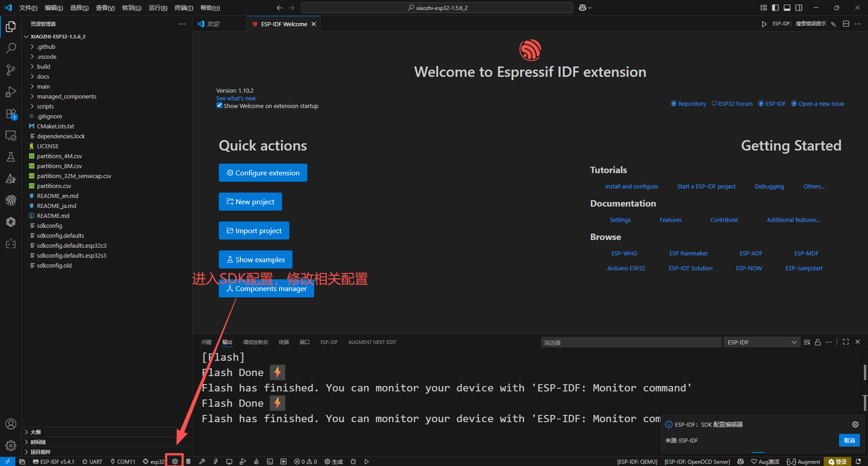
Task: Toggle the primary side bar layout button
Action: (x=775, y=8)
